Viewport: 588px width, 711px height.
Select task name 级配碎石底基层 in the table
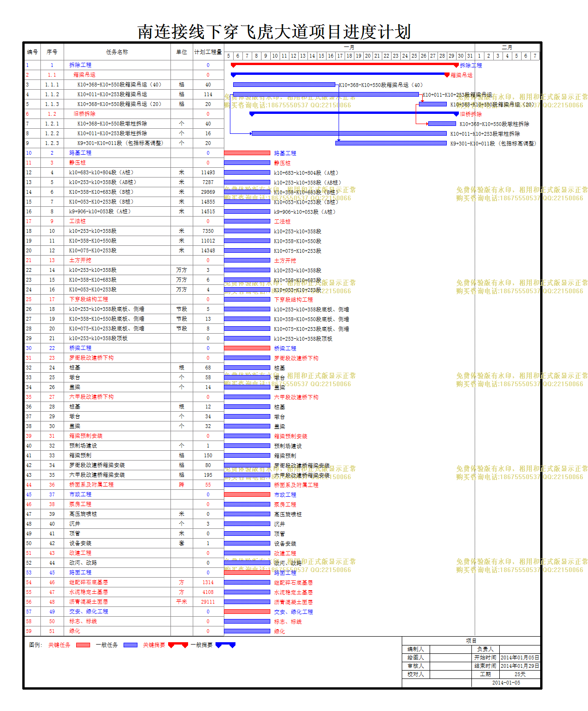[89, 582]
